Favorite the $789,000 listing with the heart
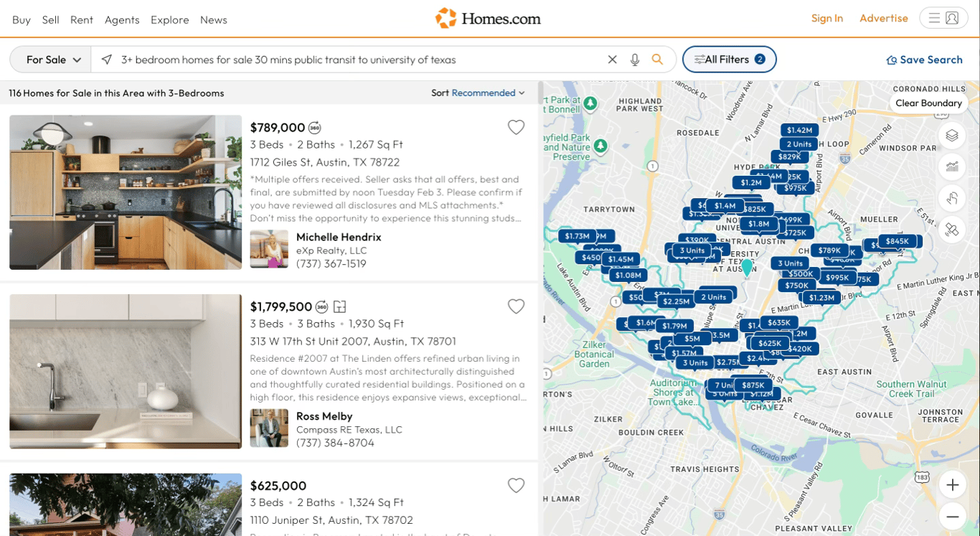980x536 pixels. click(516, 127)
